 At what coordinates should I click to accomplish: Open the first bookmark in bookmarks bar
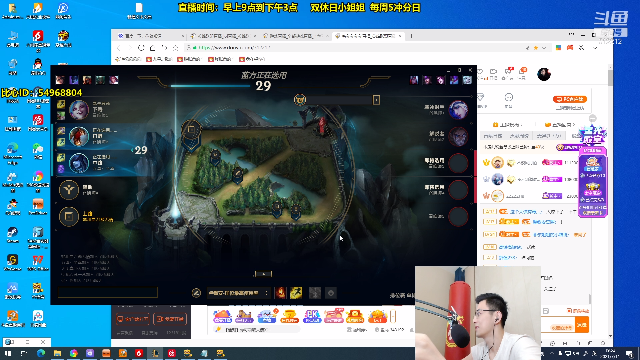(128, 59)
